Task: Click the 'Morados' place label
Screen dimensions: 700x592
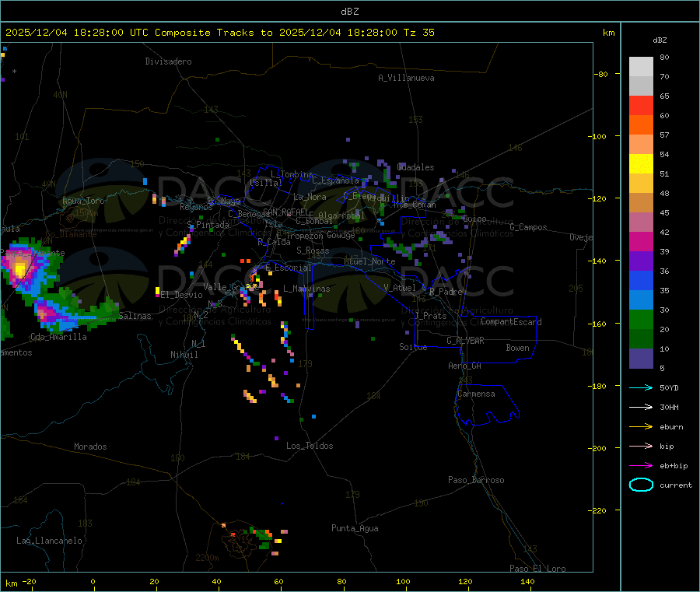Action: [90, 447]
